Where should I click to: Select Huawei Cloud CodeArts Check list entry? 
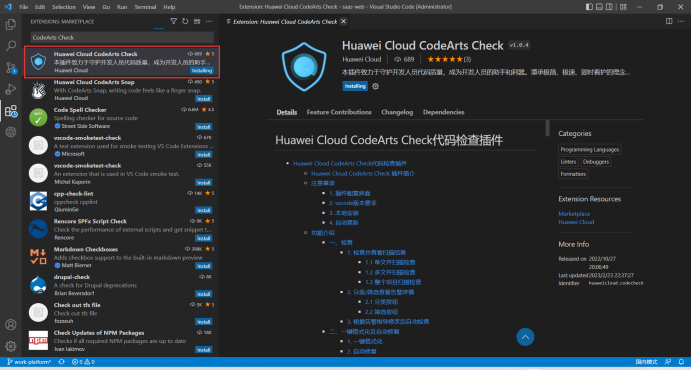click(122, 62)
